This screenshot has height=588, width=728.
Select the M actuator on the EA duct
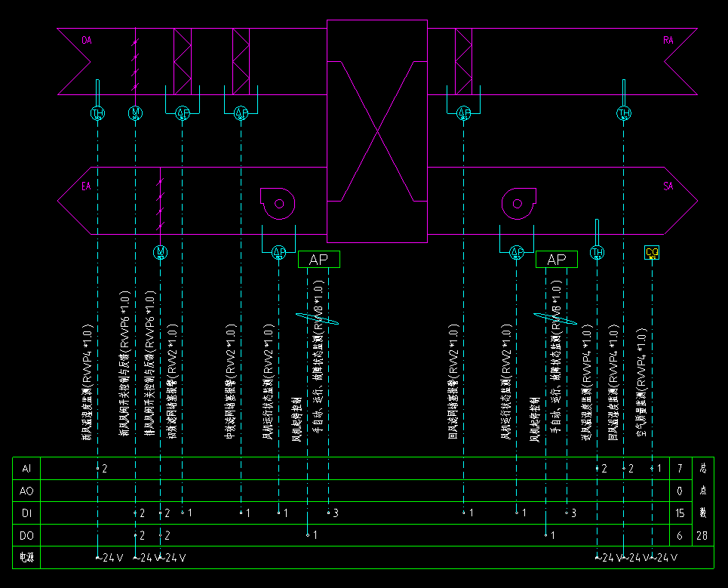160,251
